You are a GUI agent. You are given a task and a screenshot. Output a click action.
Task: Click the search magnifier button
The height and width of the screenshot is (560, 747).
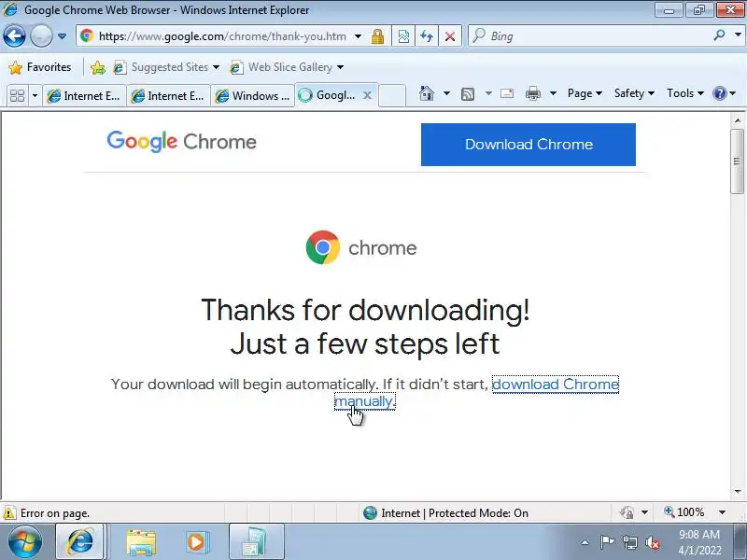click(719, 35)
